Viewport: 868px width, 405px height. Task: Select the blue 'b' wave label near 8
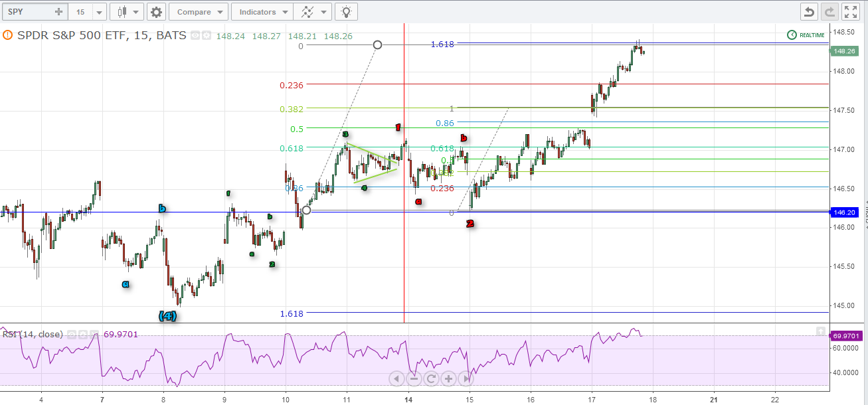click(162, 208)
